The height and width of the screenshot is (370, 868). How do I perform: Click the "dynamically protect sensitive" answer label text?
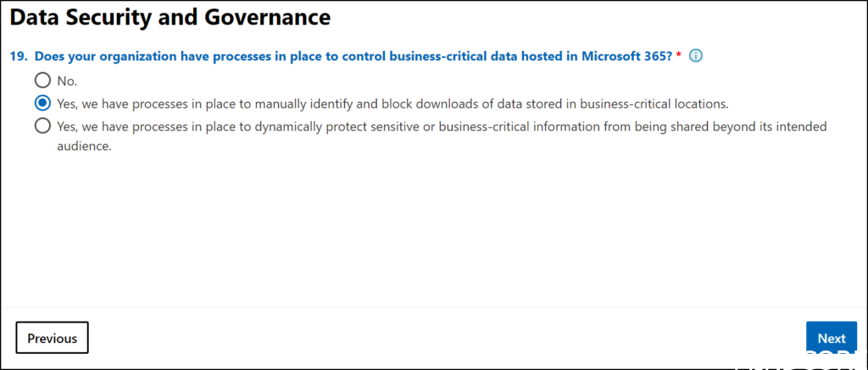point(339,126)
